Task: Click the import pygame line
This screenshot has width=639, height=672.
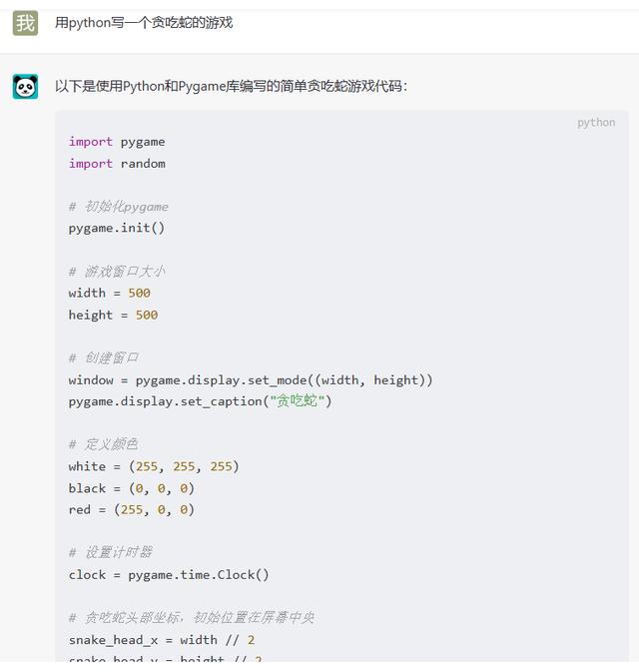Action: (x=117, y=142)
